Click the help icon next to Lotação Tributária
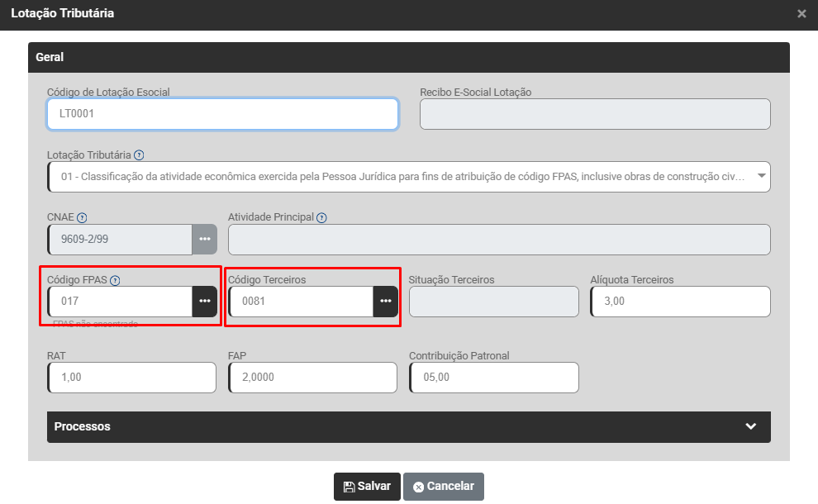Viewport: 818px width, 504px height. (x=139, y=155)
